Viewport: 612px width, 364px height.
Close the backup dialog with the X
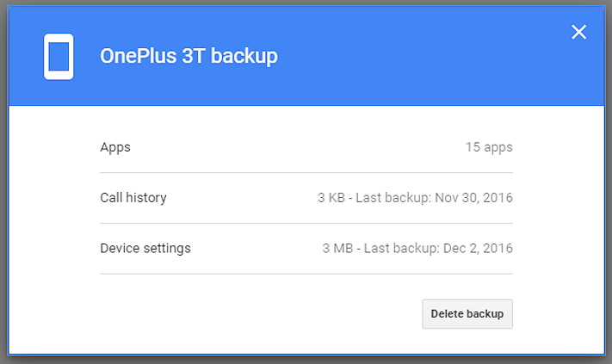pyautogui.click(x=579, y=33)
